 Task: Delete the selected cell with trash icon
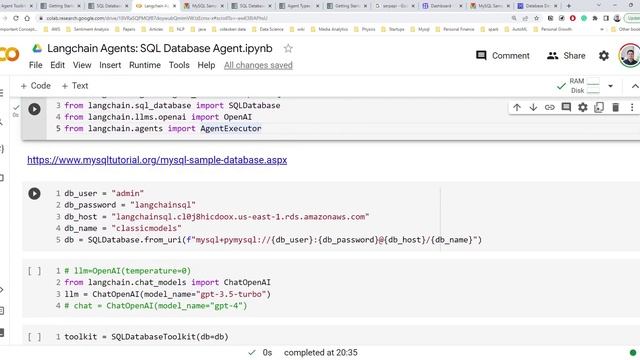(616, 107)
